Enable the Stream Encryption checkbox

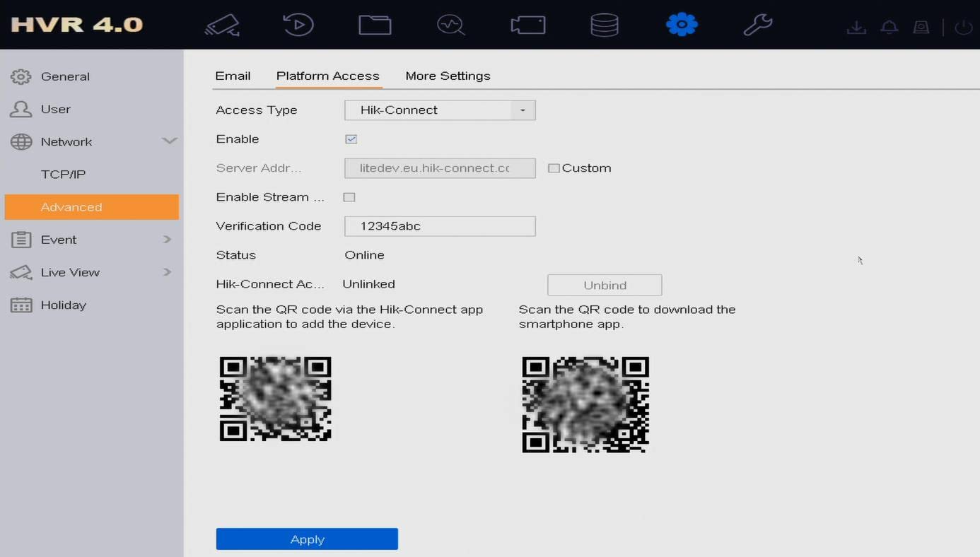click(349, 197)
